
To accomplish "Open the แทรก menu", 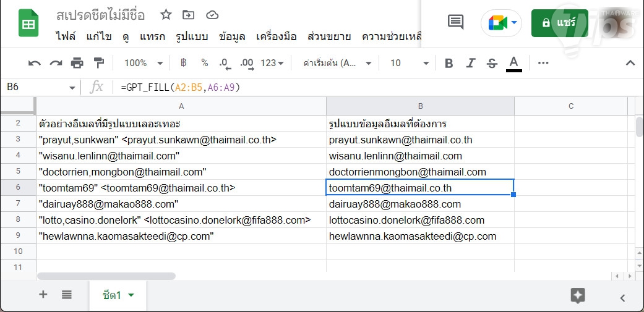I will pos(152,37).
